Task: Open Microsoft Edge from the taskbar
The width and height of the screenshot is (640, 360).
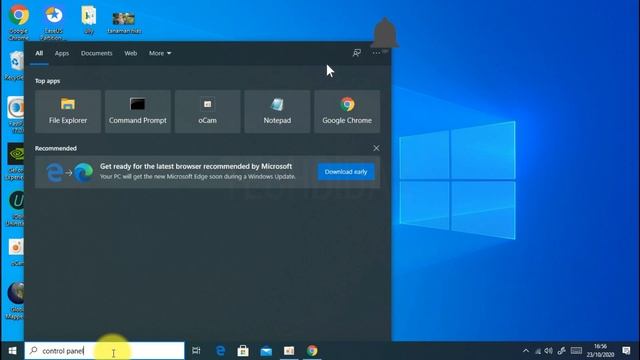Action: (220, 351)
